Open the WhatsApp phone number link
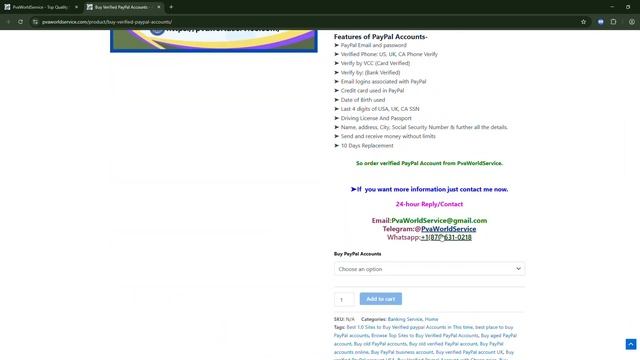The height and width of the screenshot is (360, 640). click(446, 237)
